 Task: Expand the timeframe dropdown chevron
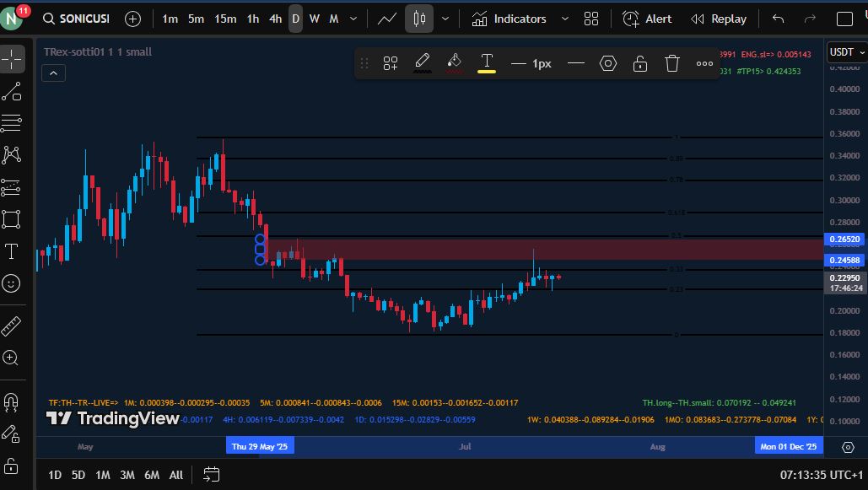point(353,19)
